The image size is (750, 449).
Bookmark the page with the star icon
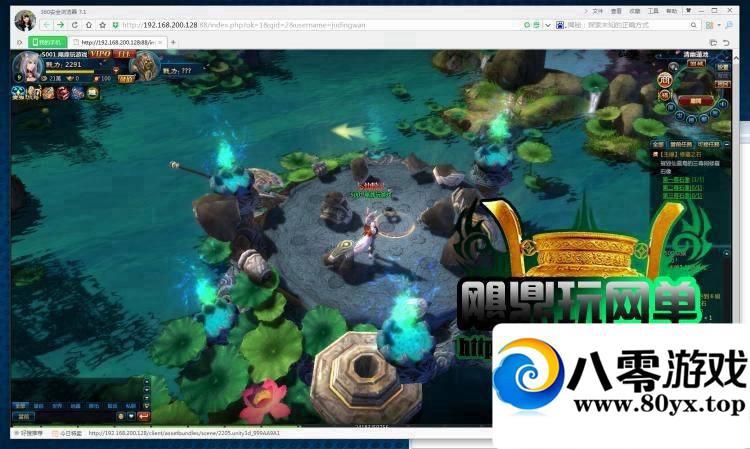point(102,25)
